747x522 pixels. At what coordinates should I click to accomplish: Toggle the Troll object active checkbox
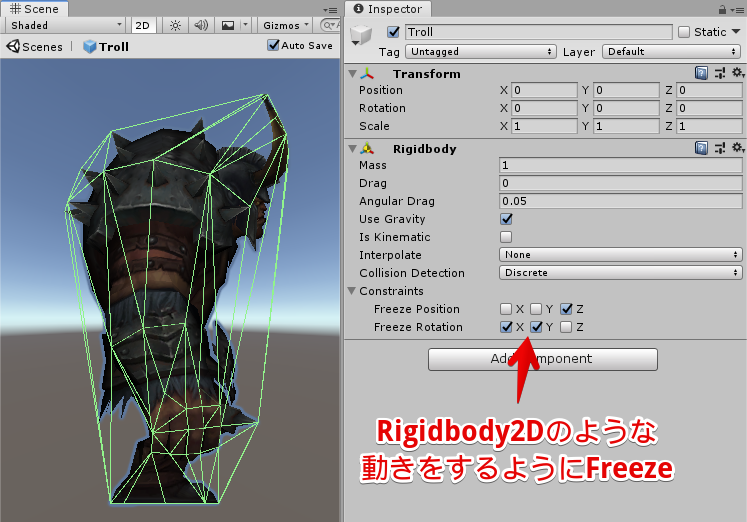coord(394,32)
